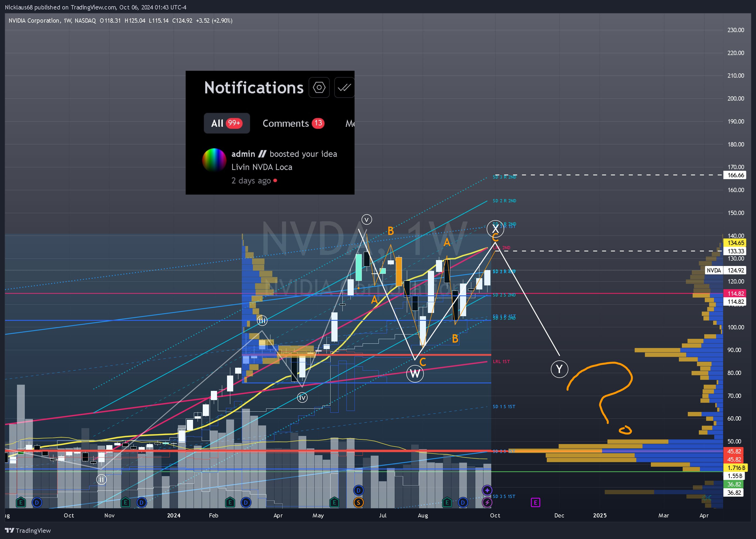Mark all notifications read double-check icon

click(x=344, y=88)
